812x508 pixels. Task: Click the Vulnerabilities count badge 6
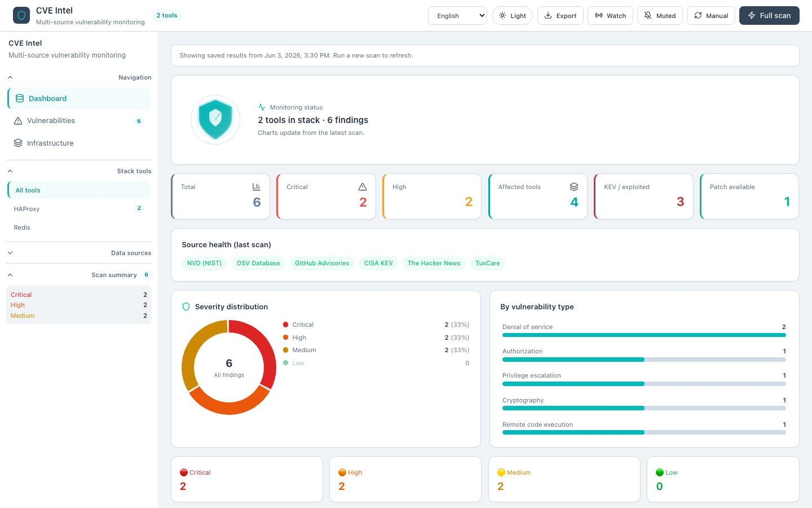click(x=139, y=121)
